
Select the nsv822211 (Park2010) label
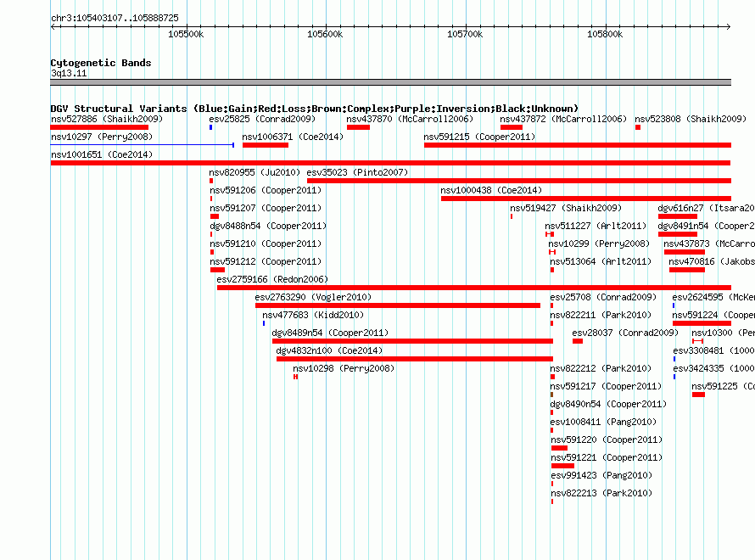pos(601,315)
